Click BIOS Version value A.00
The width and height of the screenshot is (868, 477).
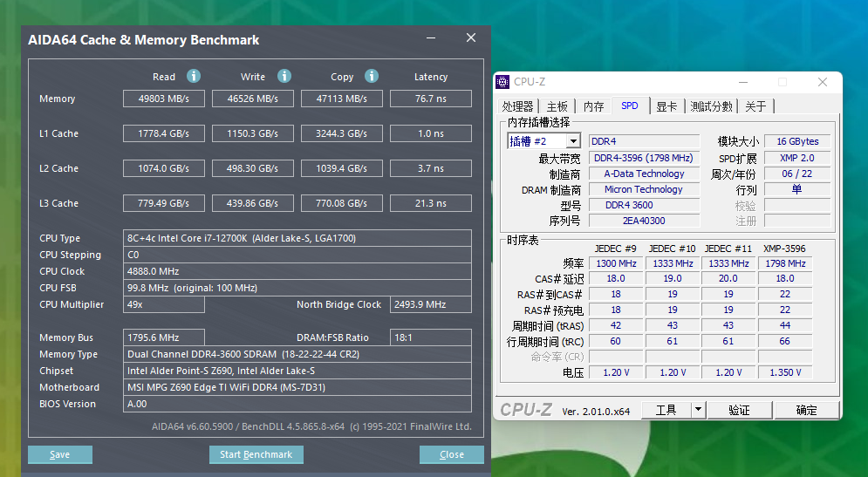[x=297, y=404]
